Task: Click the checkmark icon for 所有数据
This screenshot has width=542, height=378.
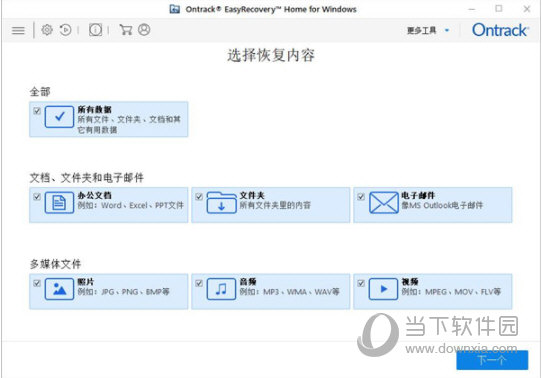Action: click(59, 117)
